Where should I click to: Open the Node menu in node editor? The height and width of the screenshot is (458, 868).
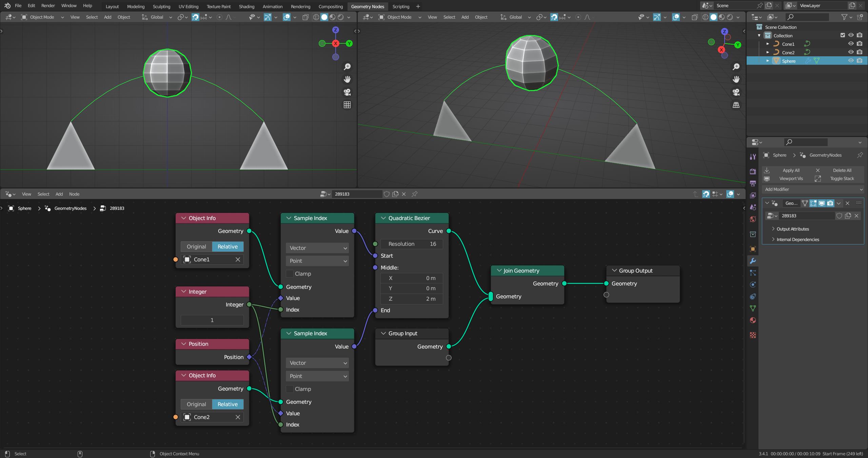coord(74,194)
